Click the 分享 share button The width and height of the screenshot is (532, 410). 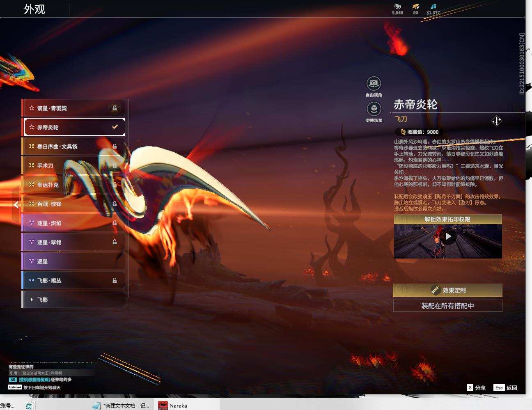coord(476,387)
